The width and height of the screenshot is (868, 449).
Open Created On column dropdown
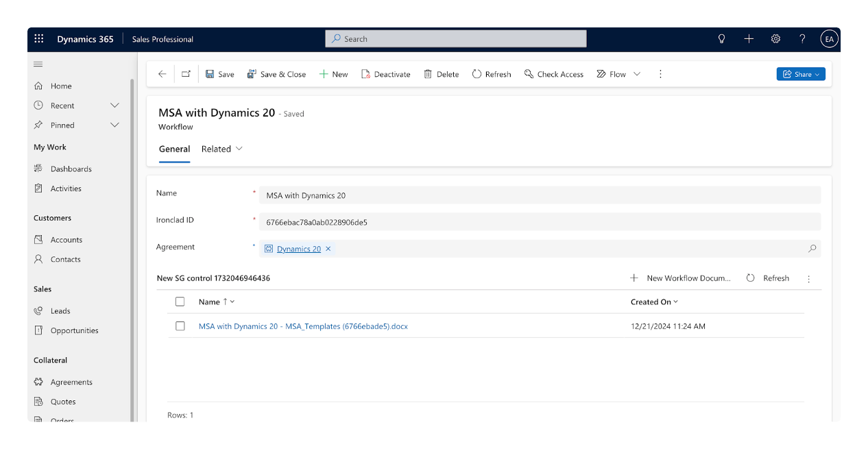pos(655,302)
